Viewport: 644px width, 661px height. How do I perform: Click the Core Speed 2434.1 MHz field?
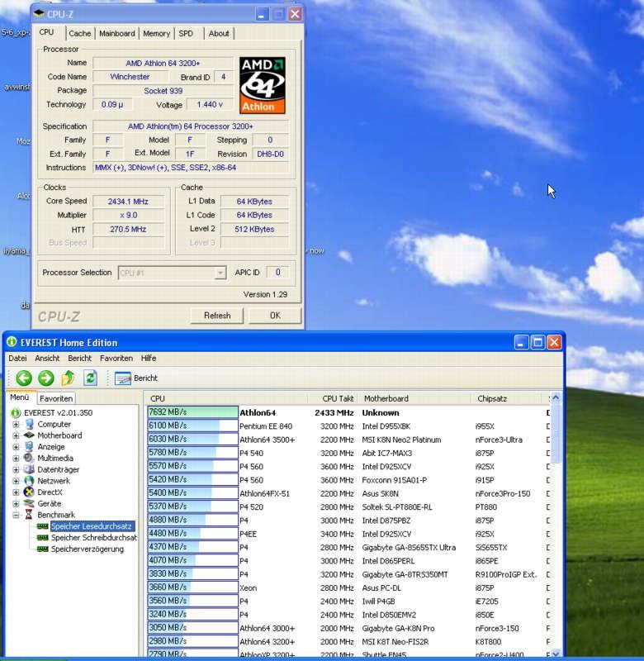pyautogui.click(x=128, y=202)
